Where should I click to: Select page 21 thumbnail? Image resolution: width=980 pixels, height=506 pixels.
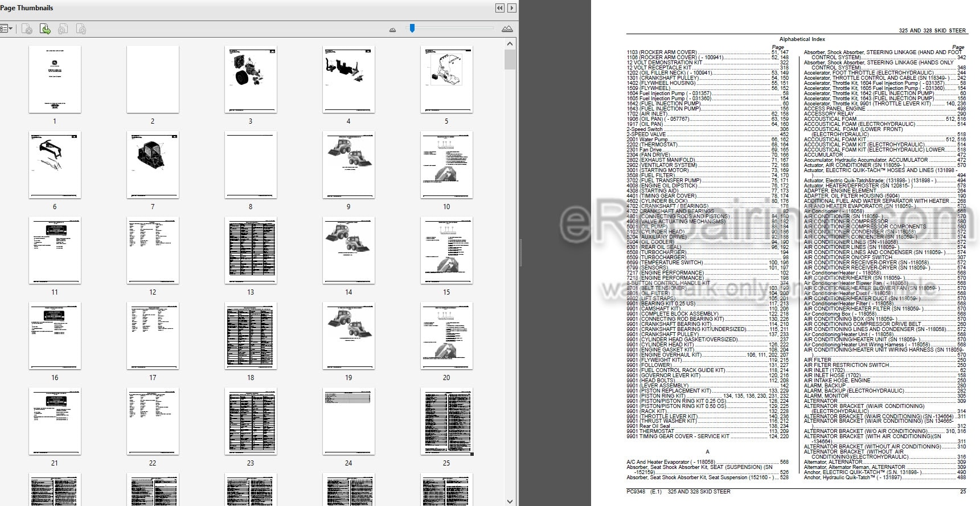[55, 421]
